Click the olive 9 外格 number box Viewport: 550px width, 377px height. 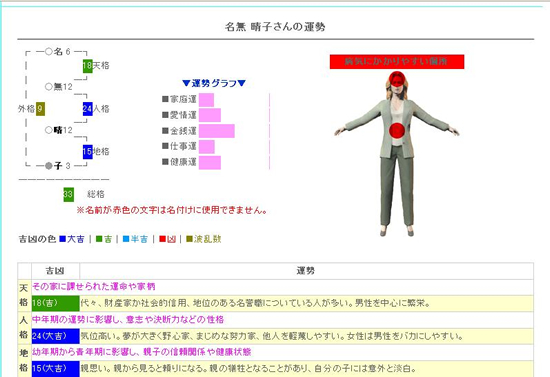click(40, 109)
